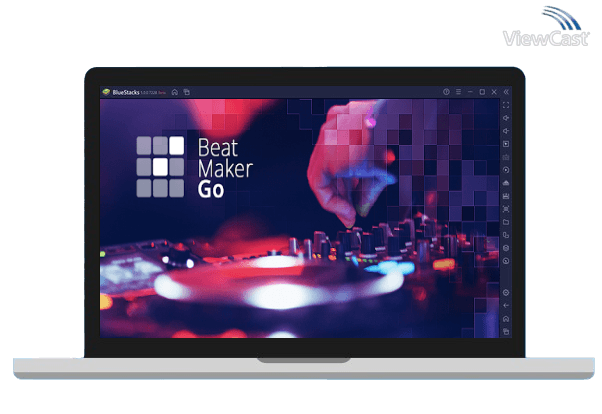Minimize the BlueStacks window
Image resolution: width=602 pixels, height=414 pixels.
(470, 92)
